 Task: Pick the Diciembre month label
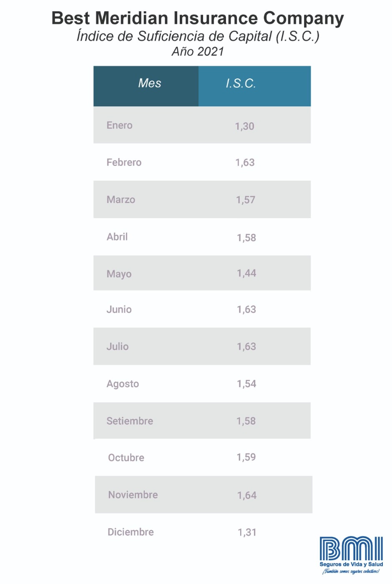(x=131, y=532)
